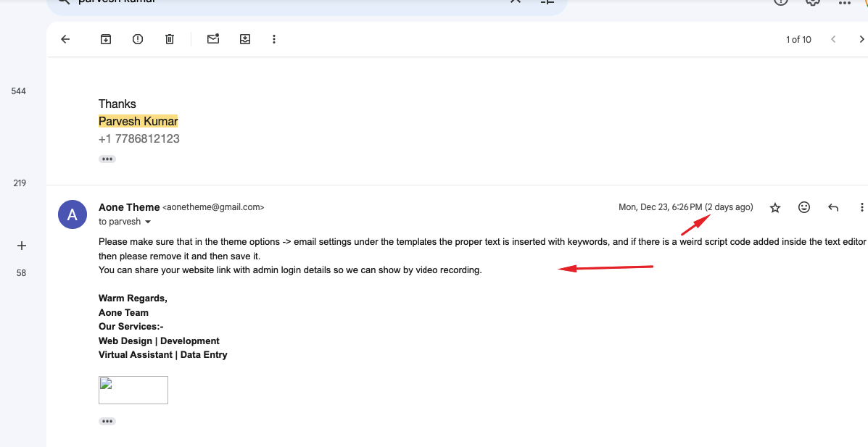Click highlighted name Parvesh Kumar
This screenshot has width=868, height=447.
point(139,121)
